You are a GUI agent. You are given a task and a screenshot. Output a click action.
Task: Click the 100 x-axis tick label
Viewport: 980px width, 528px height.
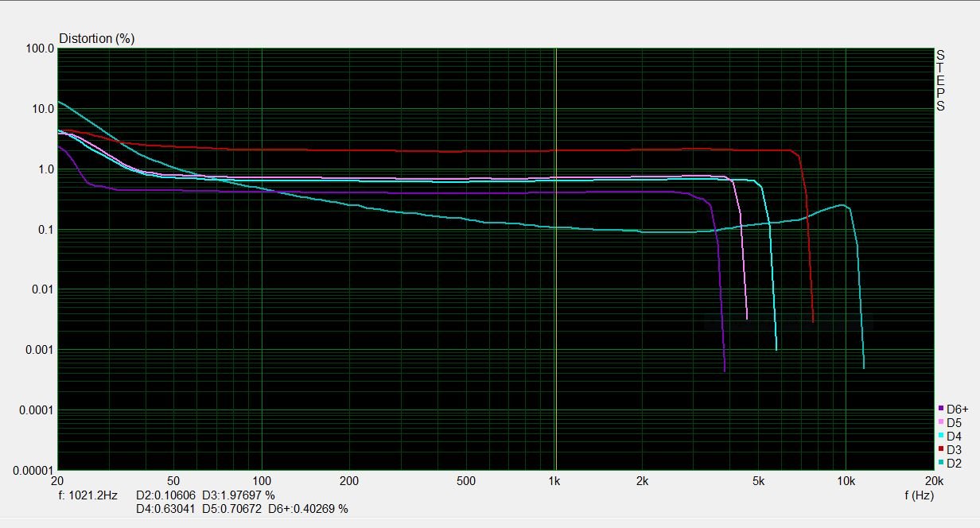(262, 481)
